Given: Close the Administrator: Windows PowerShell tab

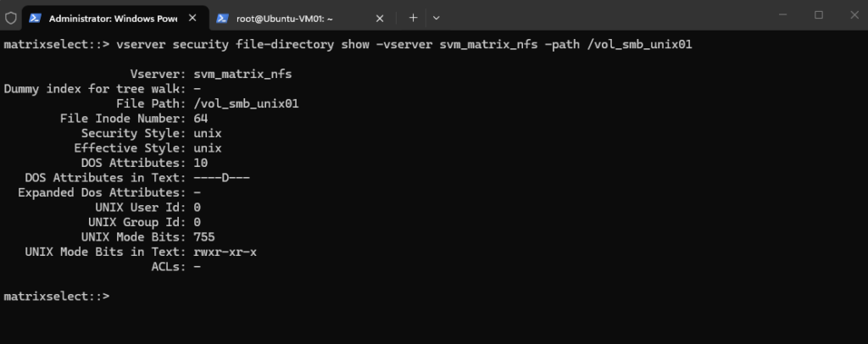Looking at the screenshot, I should coord(192,18).
